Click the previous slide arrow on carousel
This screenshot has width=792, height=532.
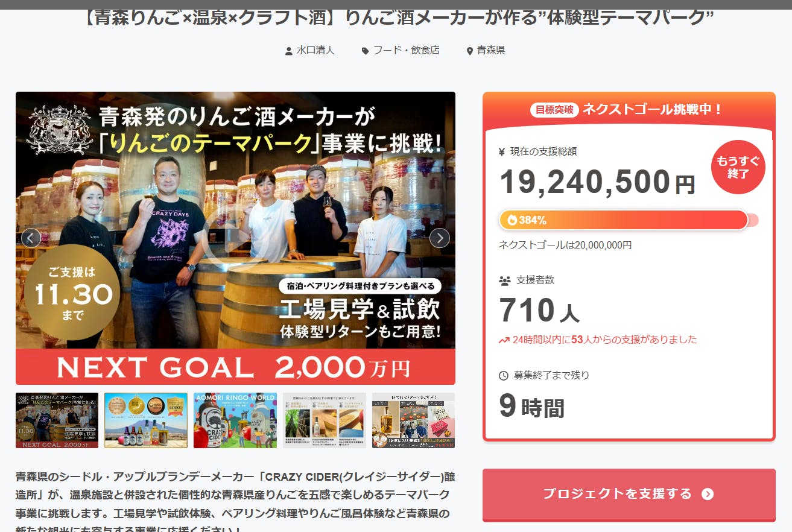pyautogui.click(x=31, y=238)
